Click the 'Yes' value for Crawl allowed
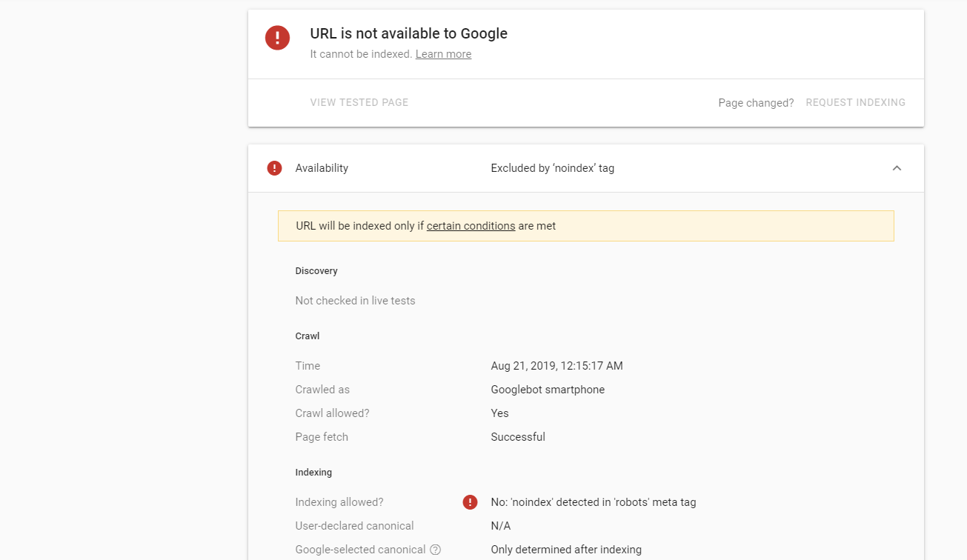 click(x=499, y=413)
